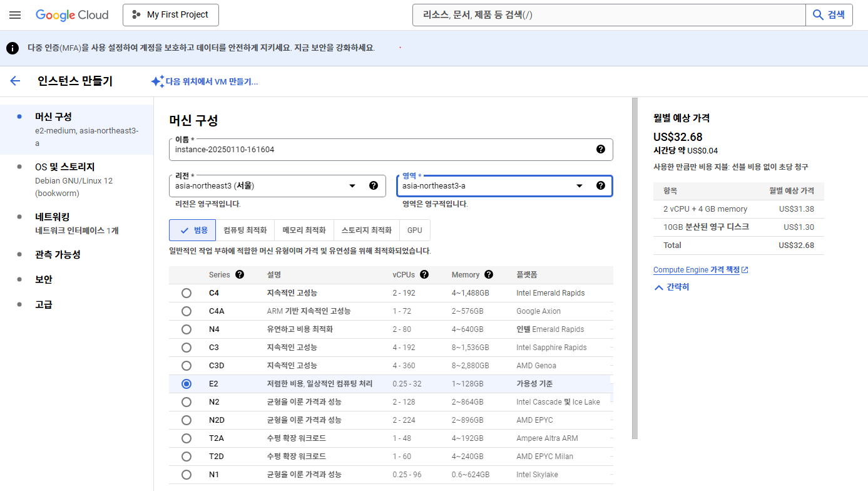Select the T2D series radio button

tap(186, 457)
